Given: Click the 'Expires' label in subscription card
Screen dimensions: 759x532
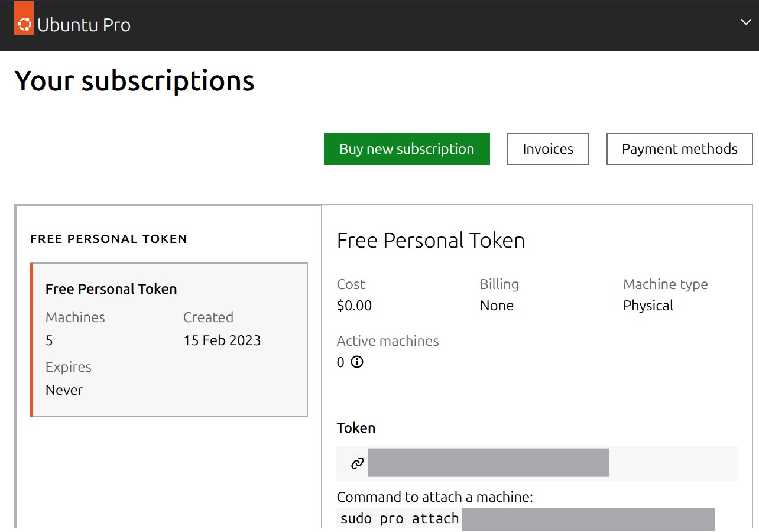Looking at the screenshot, I should [x=69, y=367].
